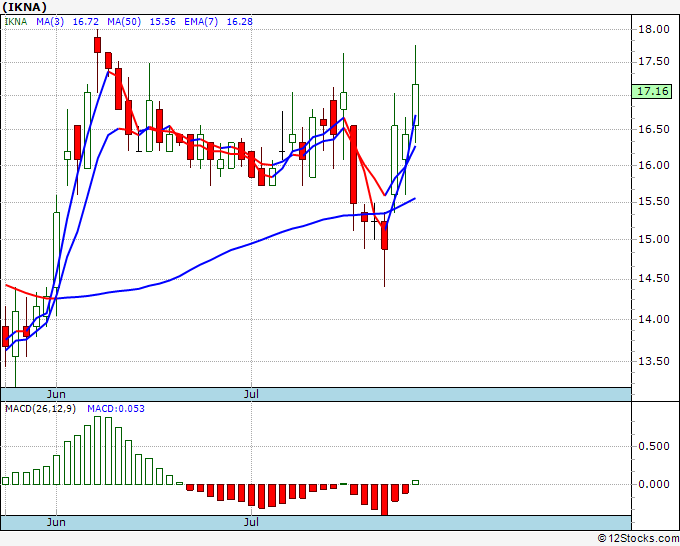Click the 0.000 MACD axis label

pos(654,484)
